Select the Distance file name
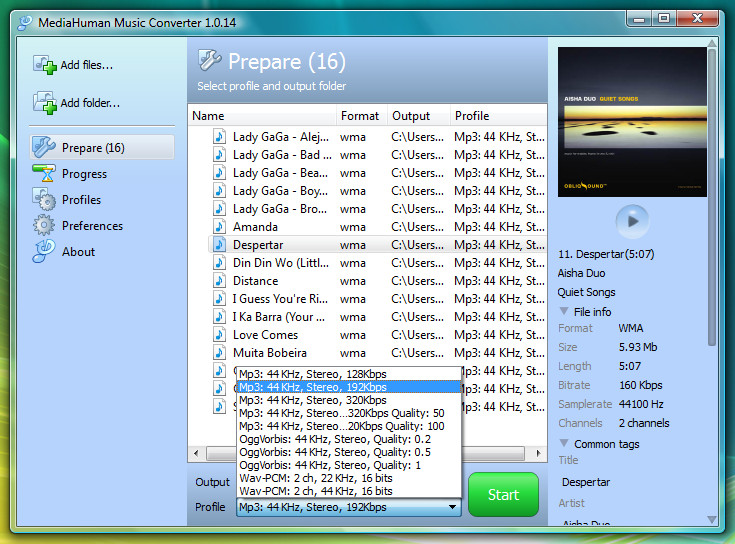Image resolution: width=735 pixels, height=544 pixels. [255, 281]
